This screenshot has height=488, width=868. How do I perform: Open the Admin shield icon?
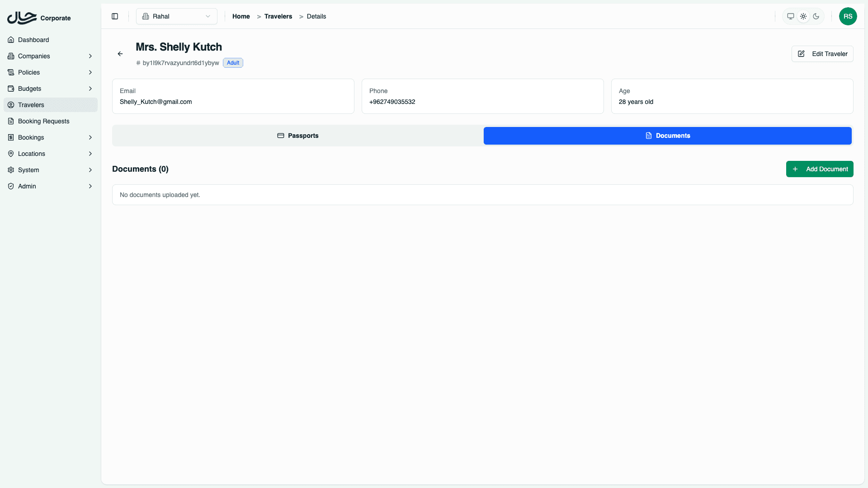click(11, 186)
